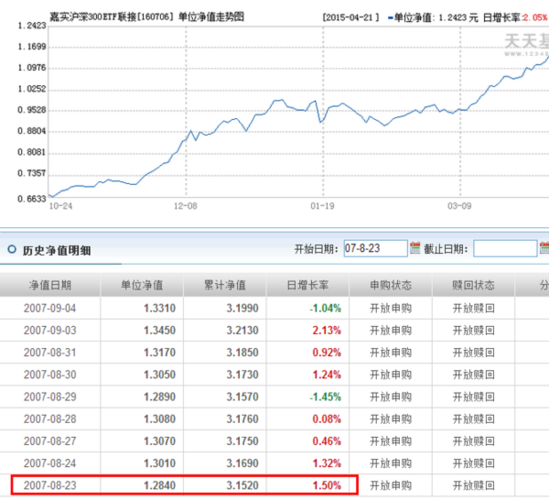This screenshot has width=549, height=500.
Task: Select date cell 2007-08-29
Action: [50, 397]
